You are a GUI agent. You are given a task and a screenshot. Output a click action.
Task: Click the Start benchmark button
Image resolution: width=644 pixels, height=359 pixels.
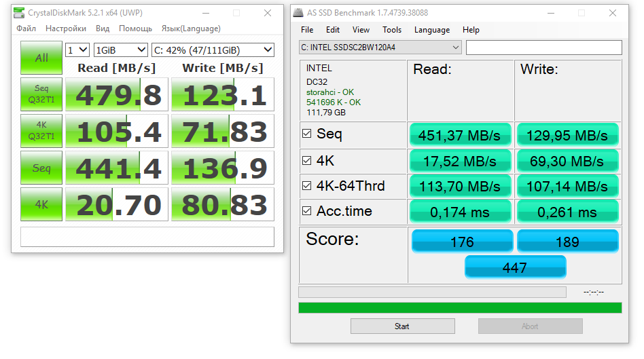402,326
